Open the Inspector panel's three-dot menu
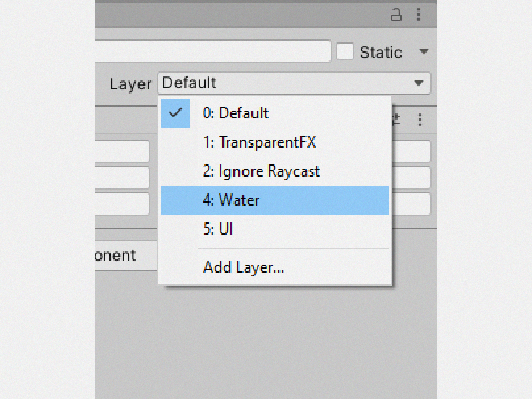This screenshot has width=532, height=399. [419, 15]
